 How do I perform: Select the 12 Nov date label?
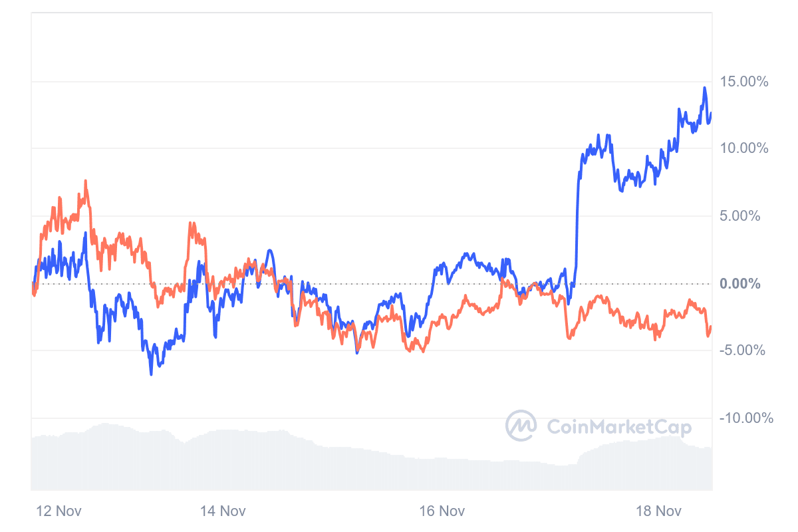coord(59,511)
